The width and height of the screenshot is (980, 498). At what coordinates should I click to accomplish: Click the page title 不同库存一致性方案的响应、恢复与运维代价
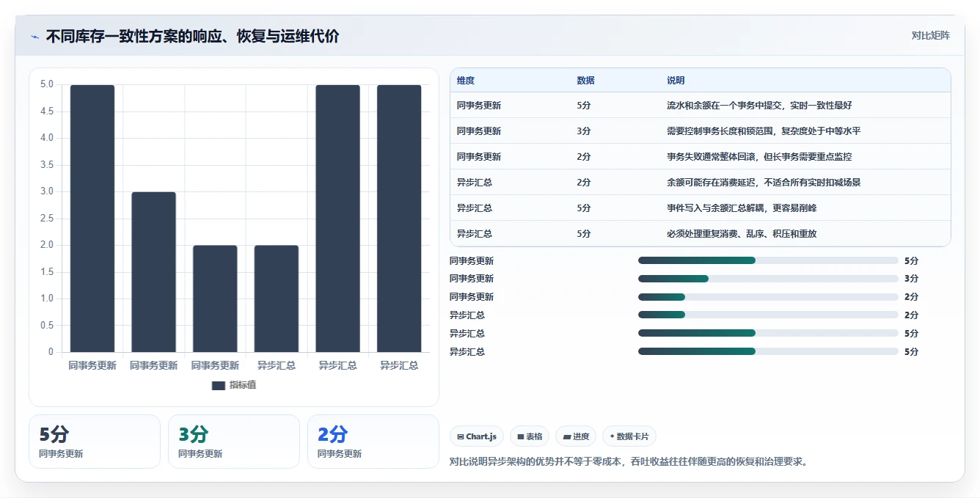193,37
